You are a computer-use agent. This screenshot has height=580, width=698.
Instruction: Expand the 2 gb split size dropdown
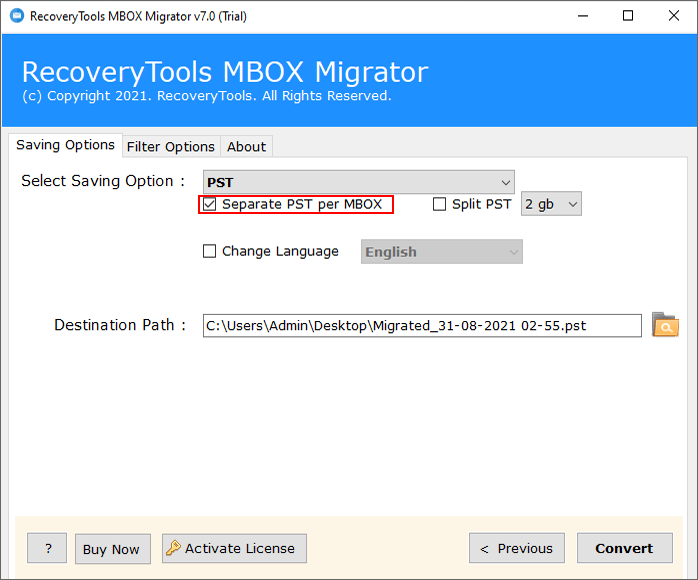pos(551,204)
